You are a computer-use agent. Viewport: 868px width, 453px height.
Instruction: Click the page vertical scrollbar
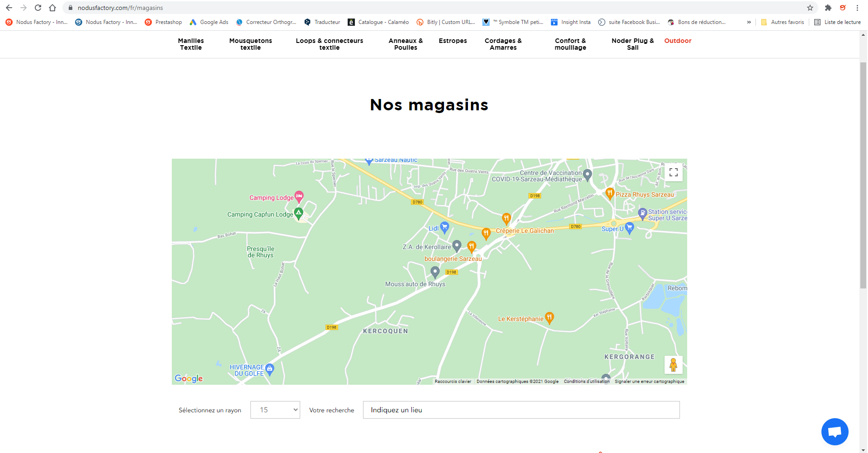863,175
